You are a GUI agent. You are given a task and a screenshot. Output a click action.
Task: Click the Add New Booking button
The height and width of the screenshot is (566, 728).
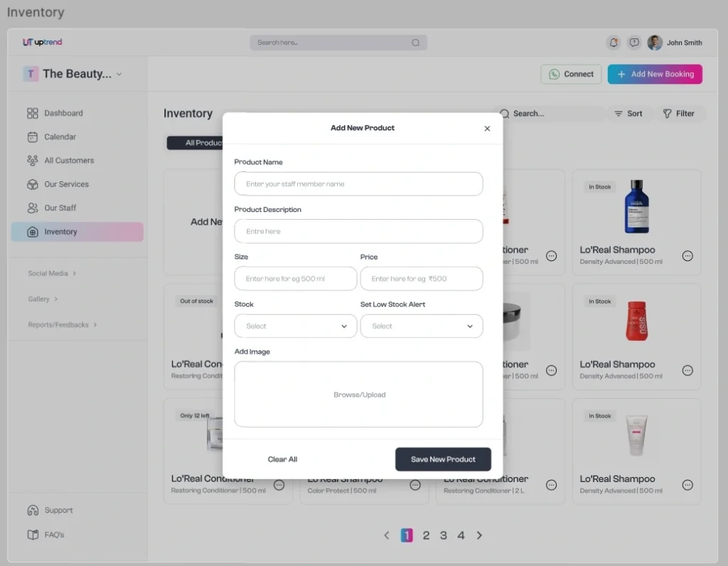(x=654, y=74)
